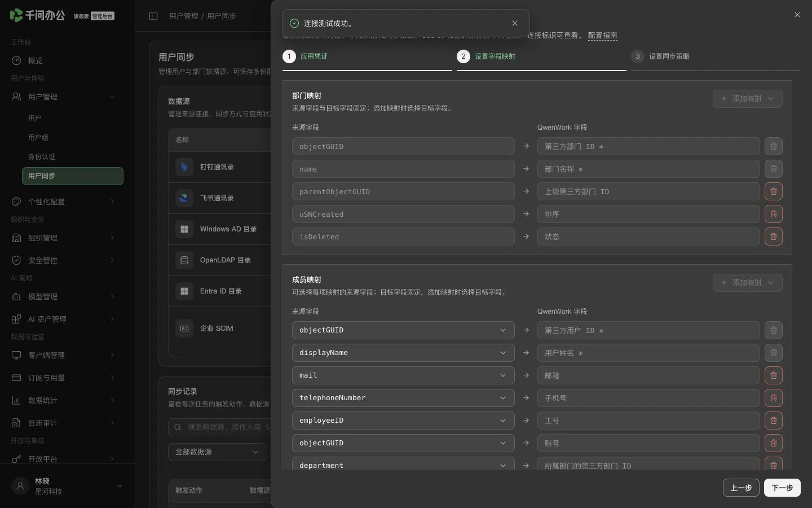This screenshot has width=812, height=508.
Task: Close the 连接测试成功 notification
Action: (x=514, y=23)
